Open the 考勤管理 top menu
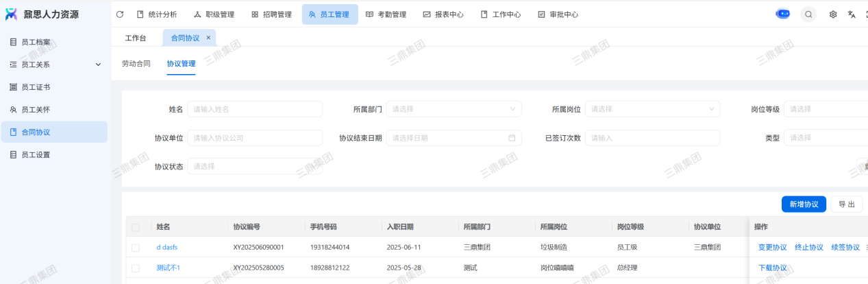 click(x=386, y=14)
